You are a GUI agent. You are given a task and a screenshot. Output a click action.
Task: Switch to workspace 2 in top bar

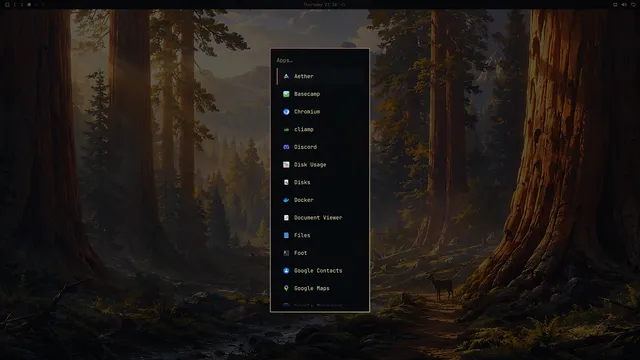(x=22, y=4)
